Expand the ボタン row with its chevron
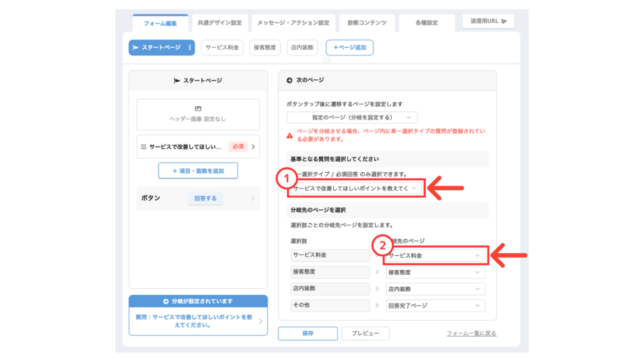This screenshot has height=362, width=644. [253, 199]
